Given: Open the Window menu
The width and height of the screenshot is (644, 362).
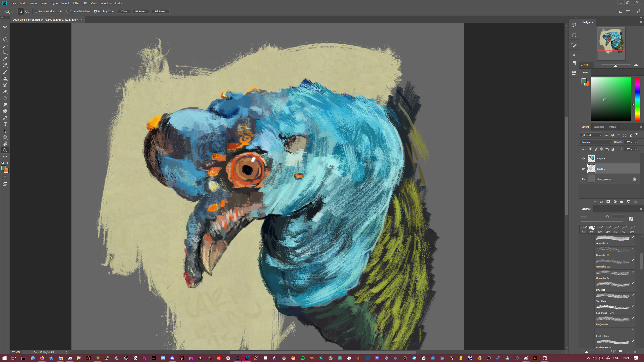Looking at the screenshot, I should tap(106, 3).
